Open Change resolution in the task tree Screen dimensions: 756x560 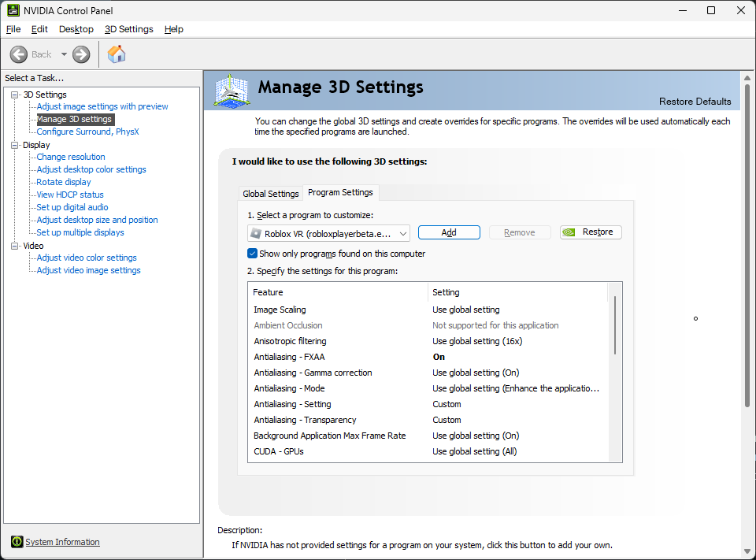(71, 157)
